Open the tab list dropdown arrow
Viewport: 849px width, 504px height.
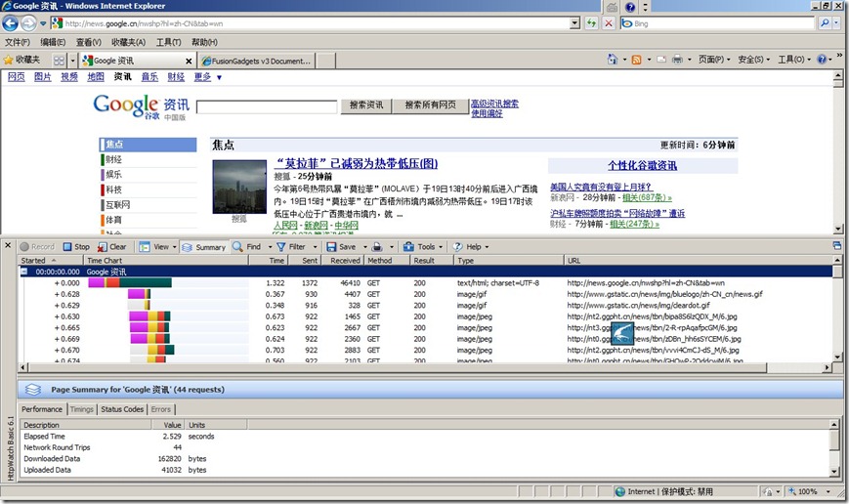72,61
